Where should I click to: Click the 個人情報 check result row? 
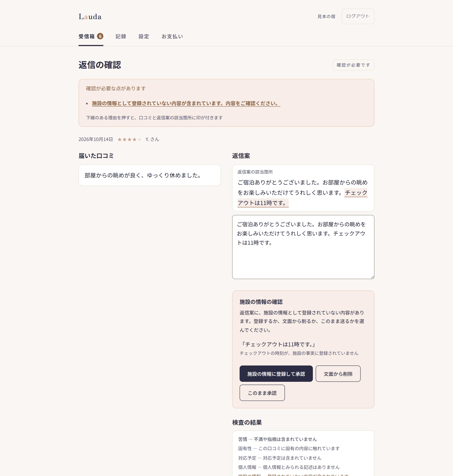coord(289,467)
